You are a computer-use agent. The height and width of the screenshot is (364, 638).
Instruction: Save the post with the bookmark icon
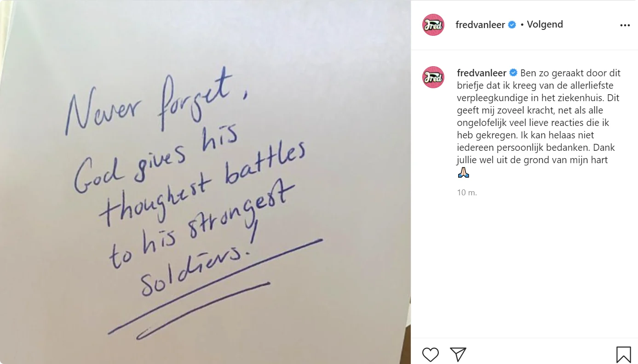pos(624,354)
